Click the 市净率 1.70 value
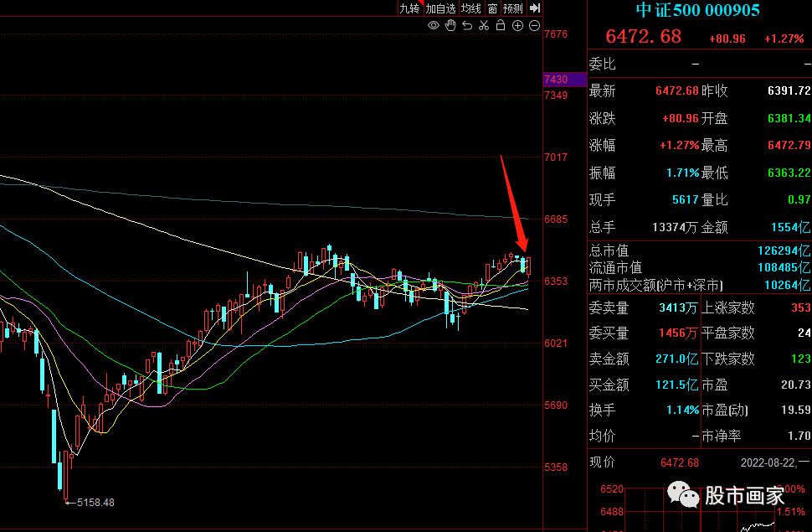Viewport: 812px width, 532px height. (x=800, y=436)
